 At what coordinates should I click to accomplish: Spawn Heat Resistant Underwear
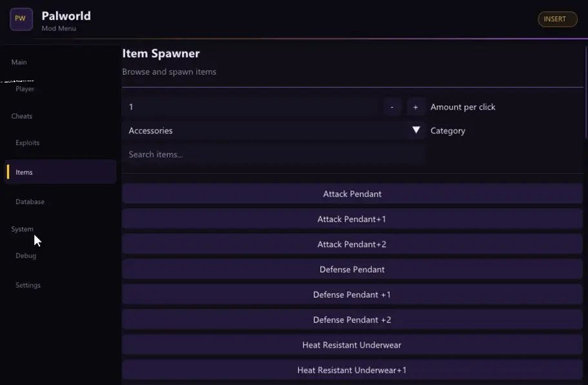[352, 344]
